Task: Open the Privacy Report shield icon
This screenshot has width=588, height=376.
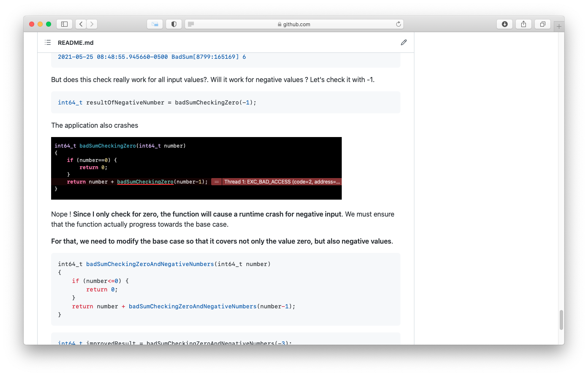Action: [x=174, y=24]
